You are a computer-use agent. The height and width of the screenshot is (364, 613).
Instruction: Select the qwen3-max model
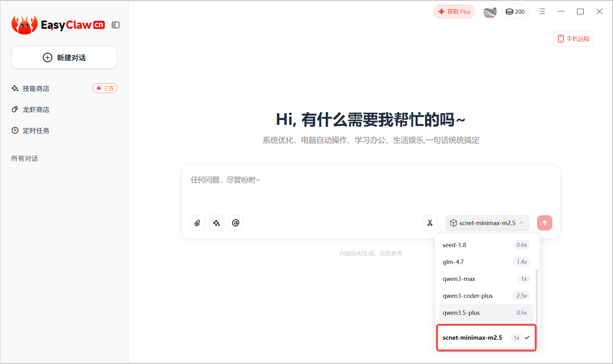tap(459, 278)
